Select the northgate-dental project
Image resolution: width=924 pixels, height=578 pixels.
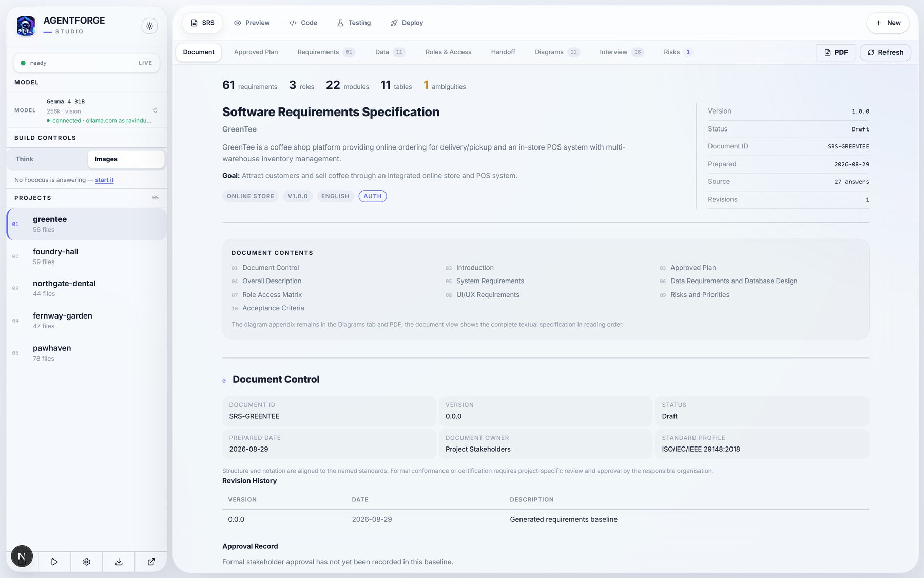[x=86, y=288]
